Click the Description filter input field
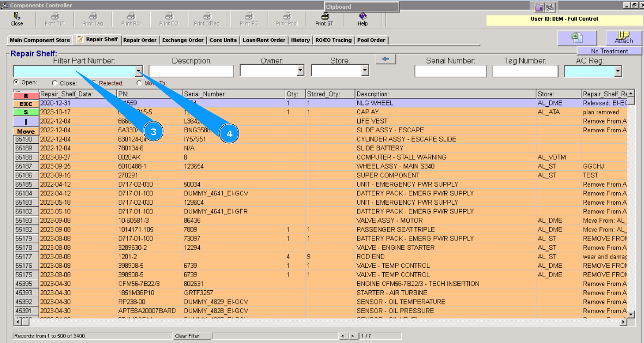 pyautogui.click(x=192, y=71)
